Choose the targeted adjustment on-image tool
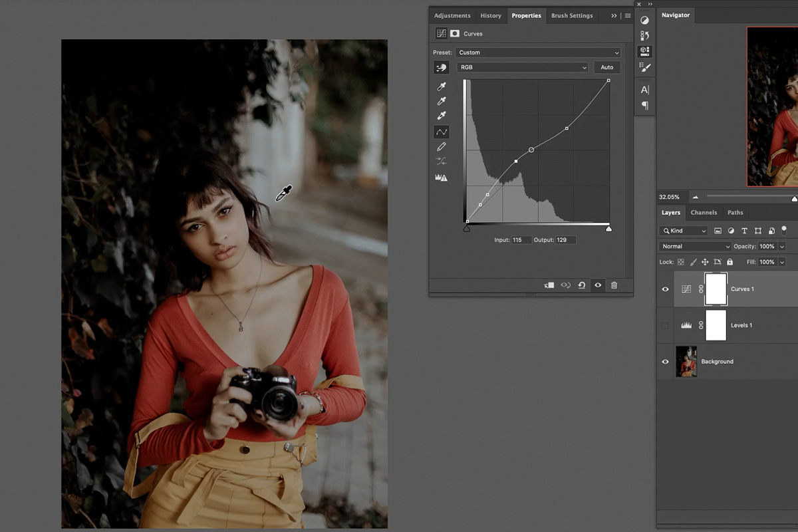Viewport: 798px width, 532px height. [x=441, y=67]
